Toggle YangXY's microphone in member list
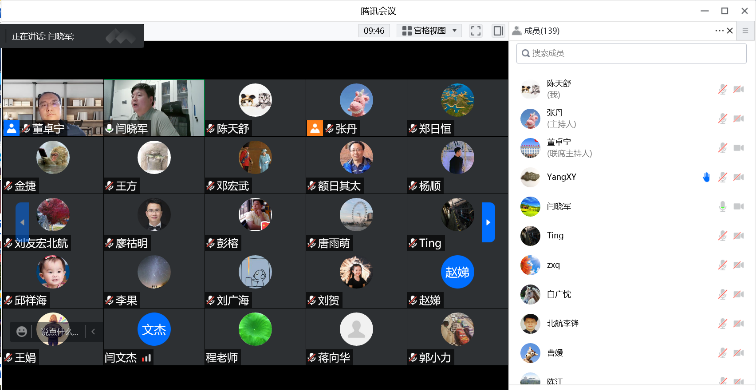756x390 pixels. [722, 177]
